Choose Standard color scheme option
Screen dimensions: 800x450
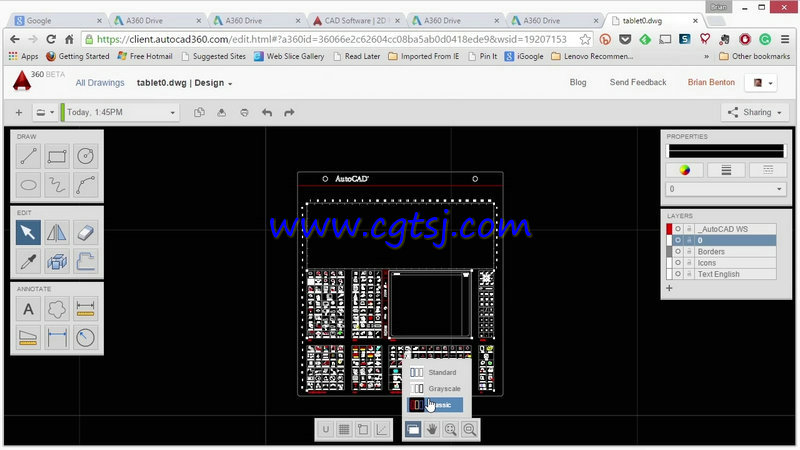(436, 372)
